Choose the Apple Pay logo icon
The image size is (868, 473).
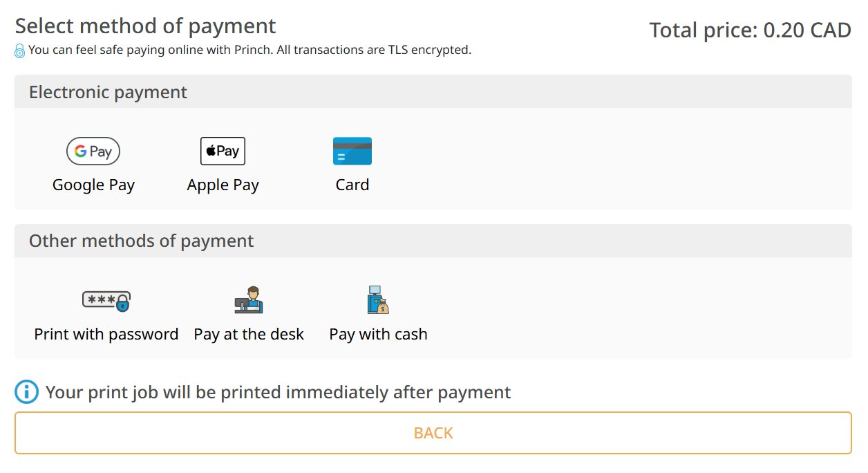pos(223,151)
